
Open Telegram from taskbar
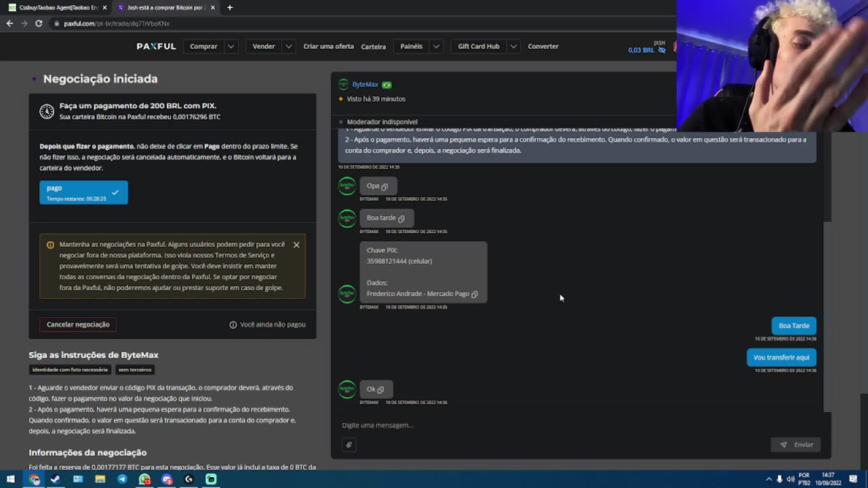[x=122, y=479]
